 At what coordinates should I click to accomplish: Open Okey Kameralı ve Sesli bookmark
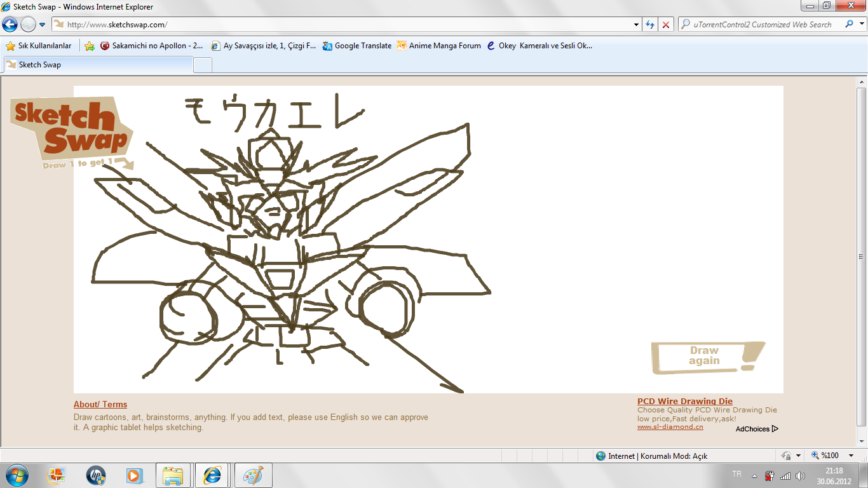point(539,46)
